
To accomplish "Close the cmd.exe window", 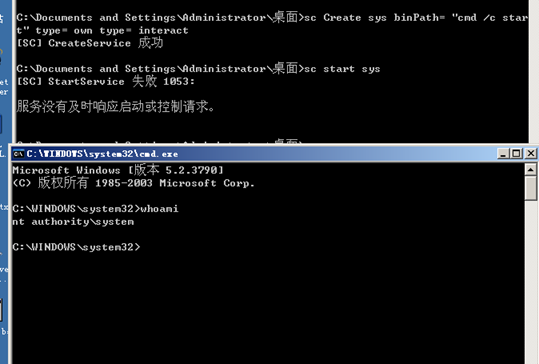I will click(531, 153).
